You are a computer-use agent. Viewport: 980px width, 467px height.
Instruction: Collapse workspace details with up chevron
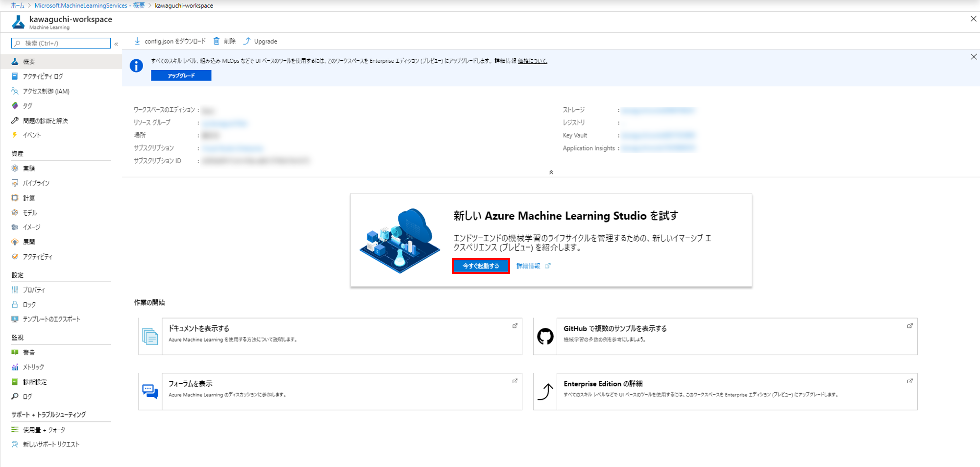click(551, 172)
